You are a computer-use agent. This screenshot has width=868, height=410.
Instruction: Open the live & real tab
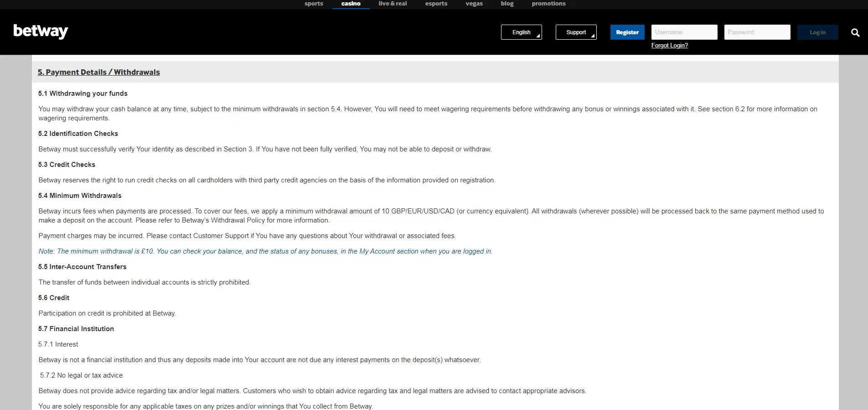[x=393, y=4]
